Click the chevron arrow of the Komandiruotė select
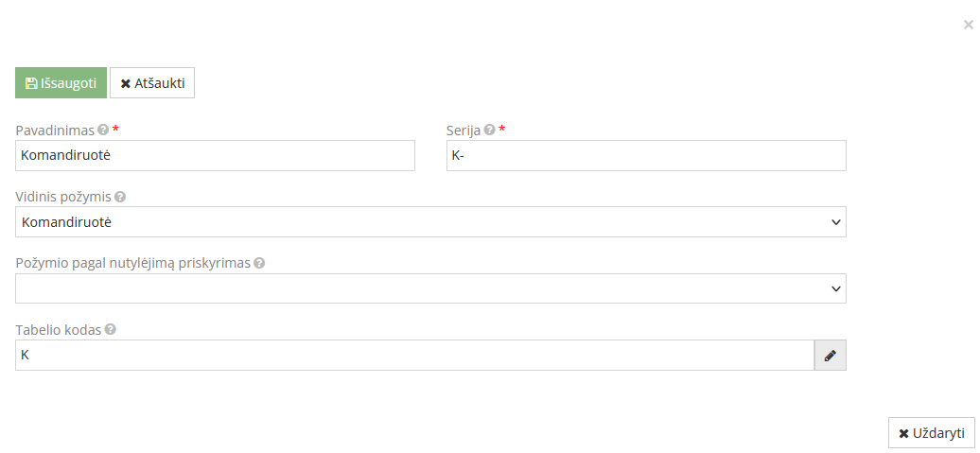 (x=835, y=222)
